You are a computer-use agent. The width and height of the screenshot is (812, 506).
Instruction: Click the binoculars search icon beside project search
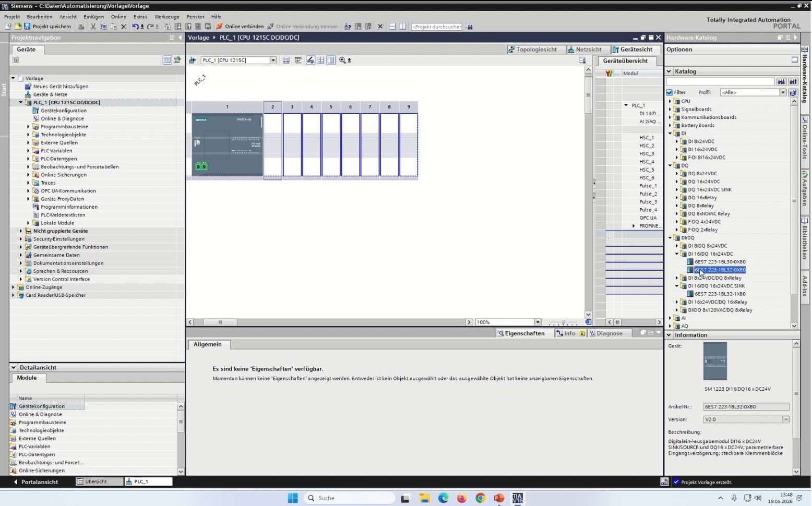click(x=470, y=27)
